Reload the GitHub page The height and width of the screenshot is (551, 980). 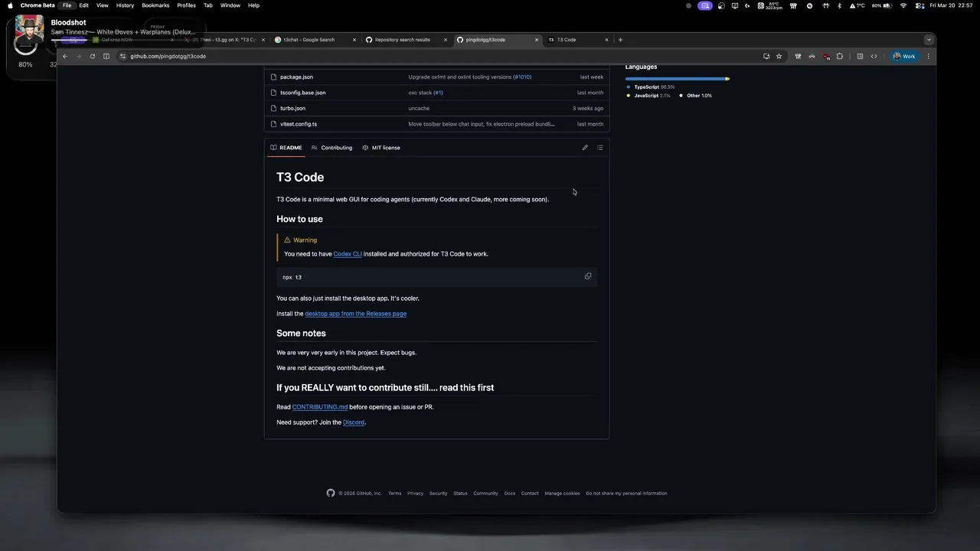pyautogui.click(x=93, y=56)
